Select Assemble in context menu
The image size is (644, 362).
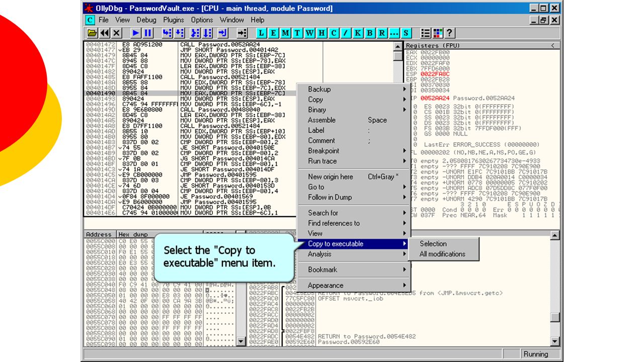(354, 120)
